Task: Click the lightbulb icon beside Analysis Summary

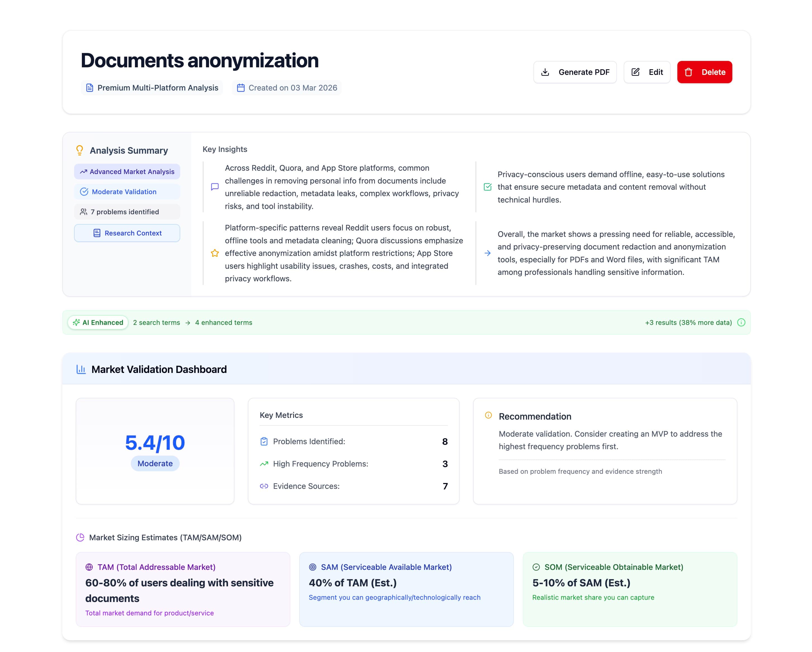Action: [79, 151]
